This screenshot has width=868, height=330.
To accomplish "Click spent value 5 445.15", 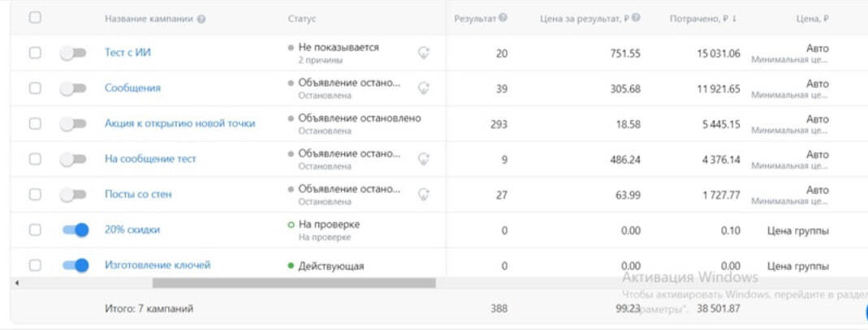I will tap(721, 124).
